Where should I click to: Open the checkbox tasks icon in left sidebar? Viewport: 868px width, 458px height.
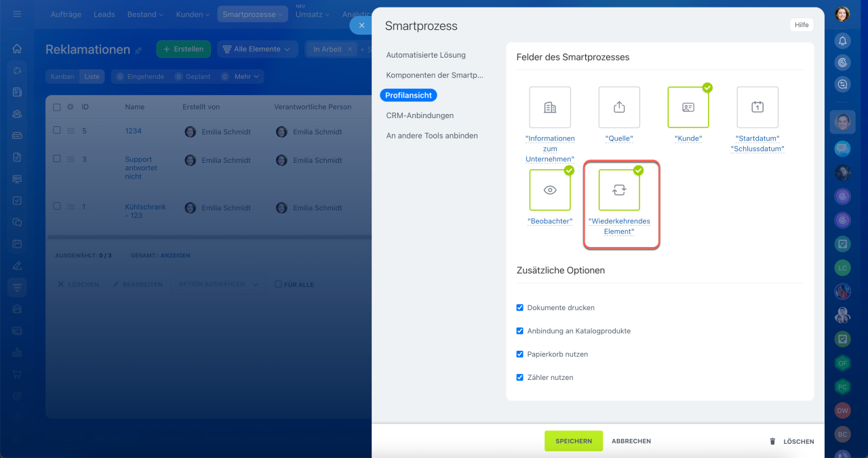click(x=17, y=200)
